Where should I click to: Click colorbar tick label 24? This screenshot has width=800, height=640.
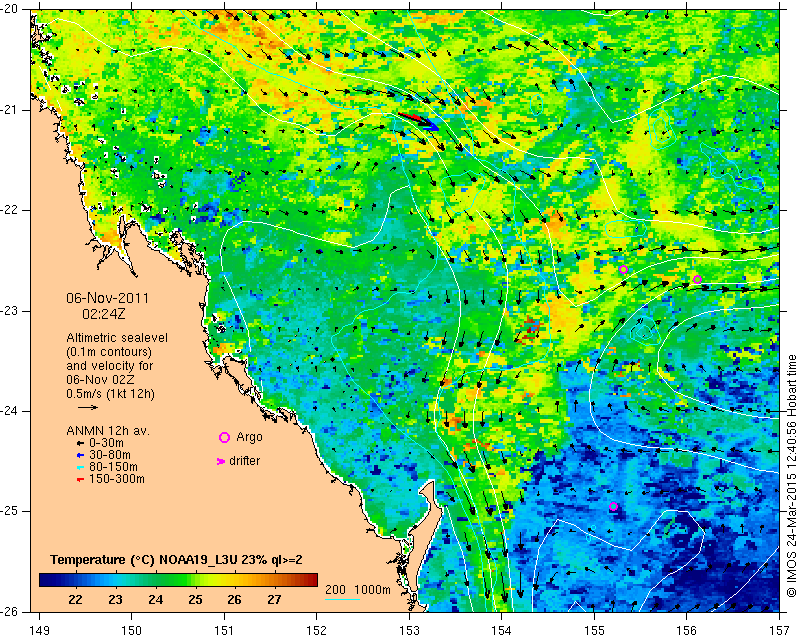[155, 600]
